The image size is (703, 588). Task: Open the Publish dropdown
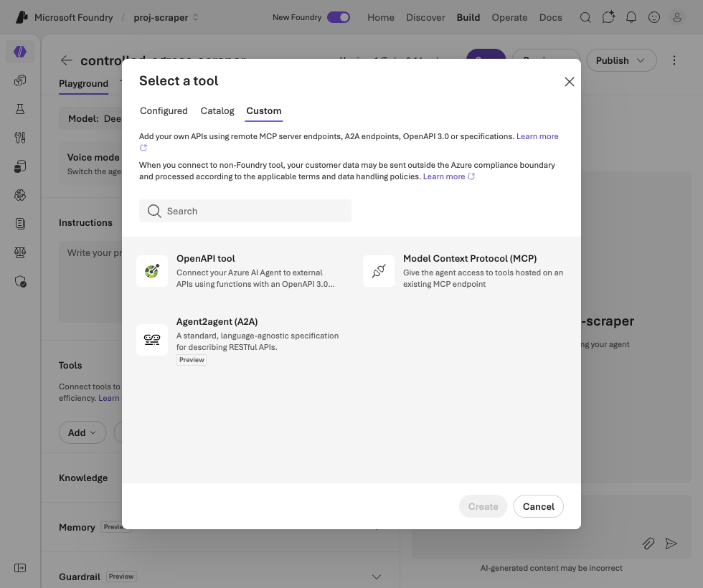(x=621, y=60)
